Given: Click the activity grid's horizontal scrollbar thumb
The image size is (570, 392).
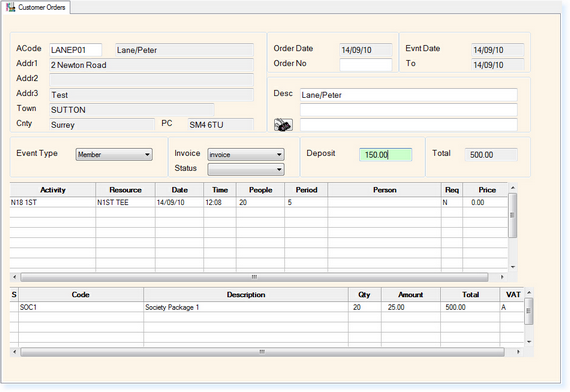Looking at the screenshot, I should pyautogui.click(x=254, y=277).
